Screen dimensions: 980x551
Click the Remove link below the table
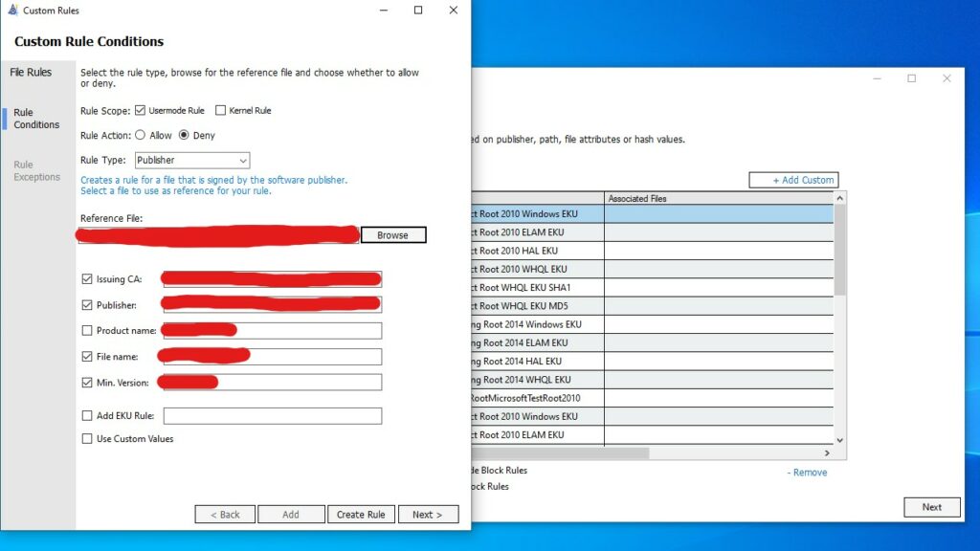[x=808, y=473]
